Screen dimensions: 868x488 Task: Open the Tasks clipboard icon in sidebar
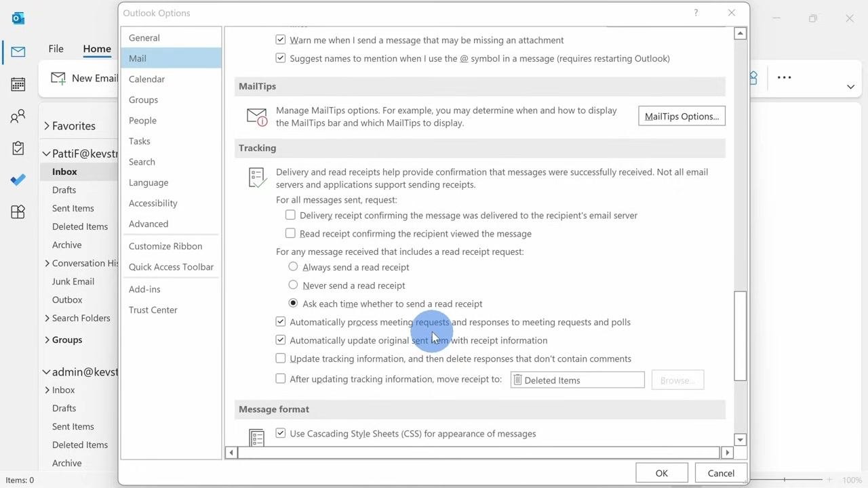click(x=18, y=148)
